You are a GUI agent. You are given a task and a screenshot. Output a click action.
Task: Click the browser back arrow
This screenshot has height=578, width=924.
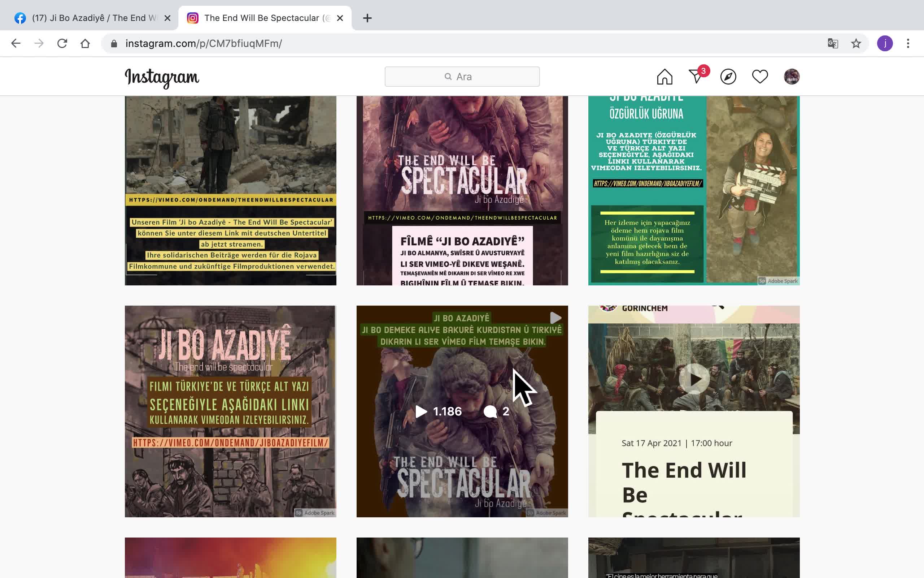(x=16, y=43)
